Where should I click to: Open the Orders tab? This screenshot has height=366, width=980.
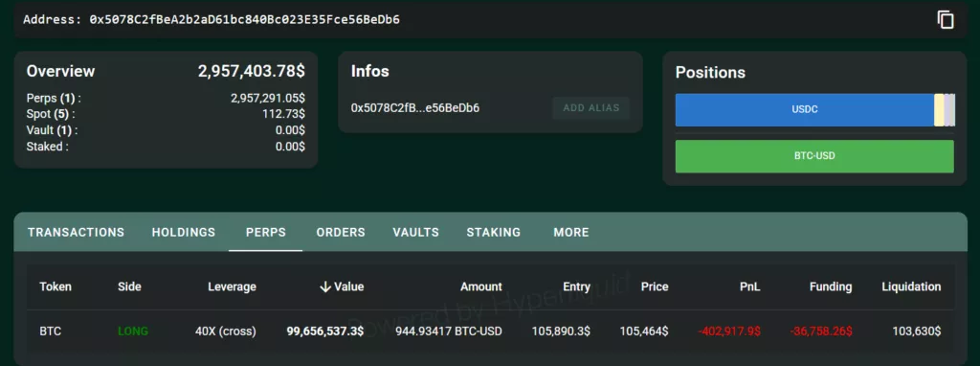(x=341, y=232)
